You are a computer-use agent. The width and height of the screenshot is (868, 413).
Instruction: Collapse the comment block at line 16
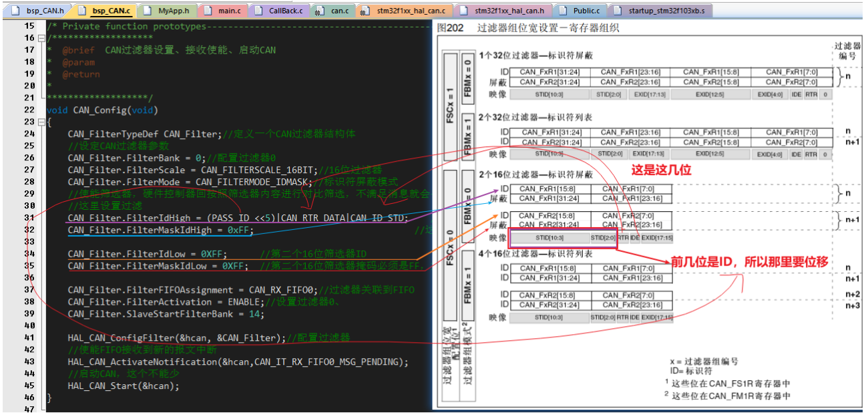pyautogui.click(x=42, y=38)
